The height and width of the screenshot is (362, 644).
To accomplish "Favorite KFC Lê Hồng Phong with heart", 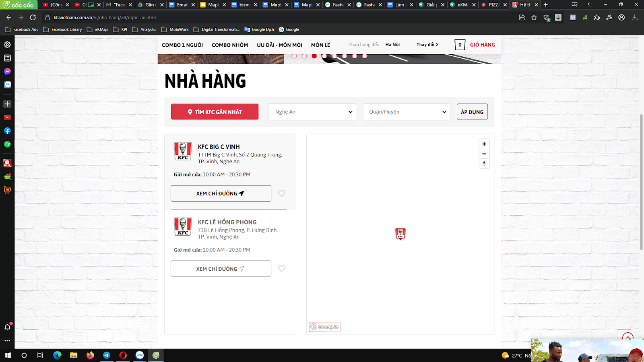I will (282, 269).
